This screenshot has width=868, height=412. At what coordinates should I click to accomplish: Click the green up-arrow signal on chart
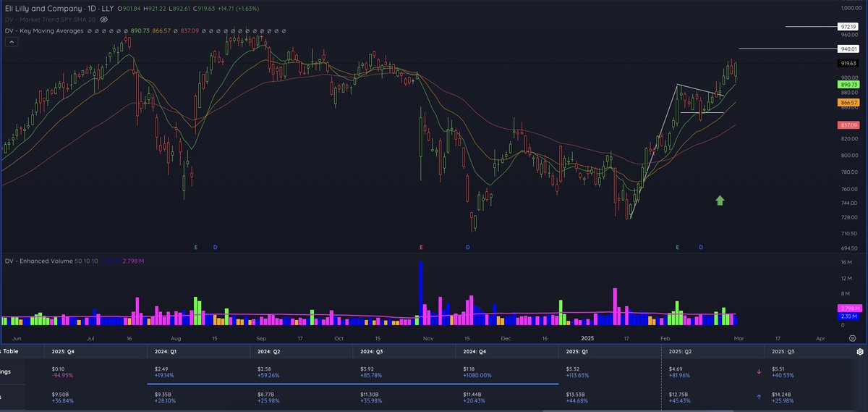coord(720,200)
